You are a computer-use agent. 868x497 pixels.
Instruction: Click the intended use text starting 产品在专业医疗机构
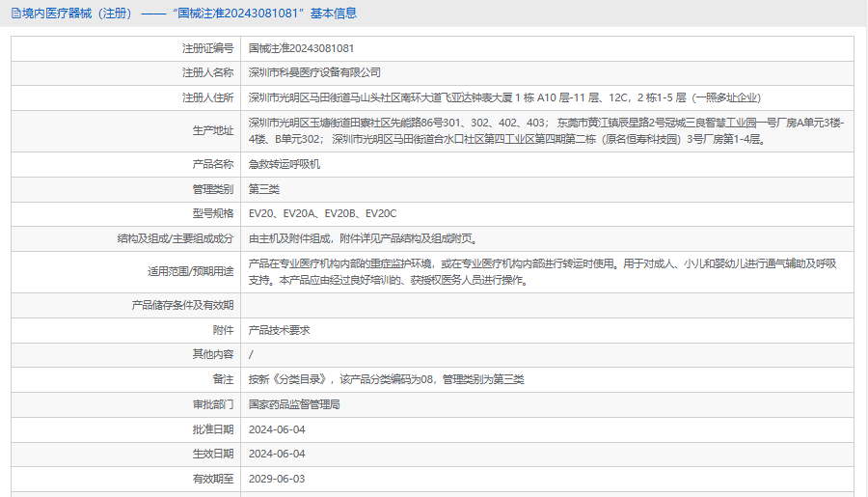(x=542, y=271)
